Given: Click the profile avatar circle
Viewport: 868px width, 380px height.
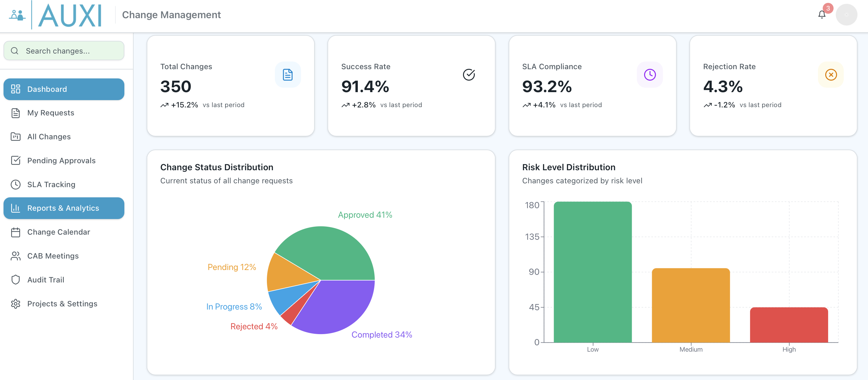Looking at the screenshot, I should point(846,14).
